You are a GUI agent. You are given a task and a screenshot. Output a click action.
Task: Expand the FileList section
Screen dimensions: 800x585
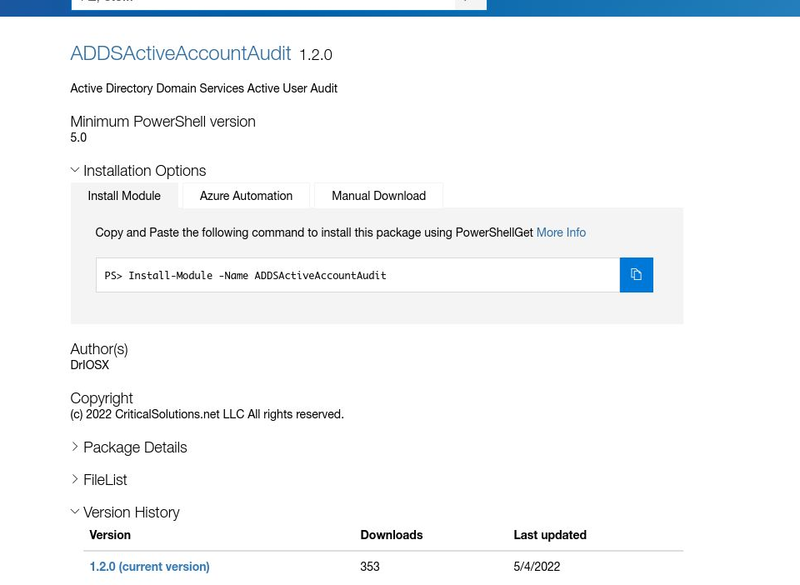tap(99, 480)
